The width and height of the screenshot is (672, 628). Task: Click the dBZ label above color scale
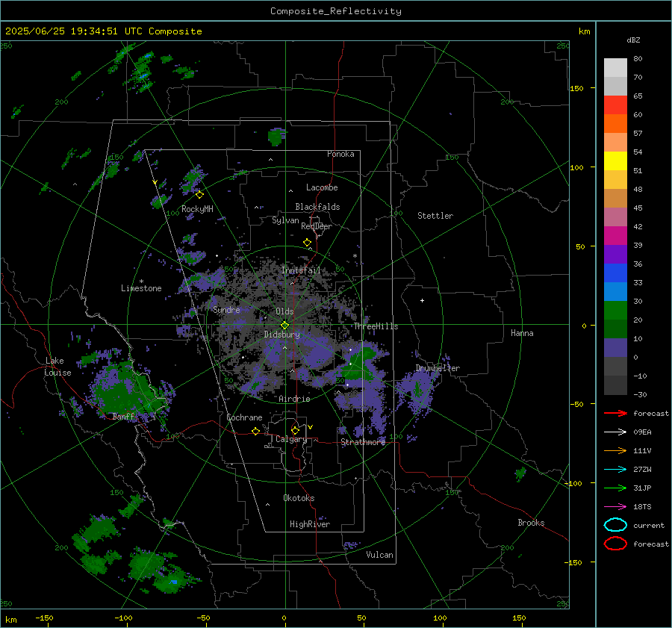pos(633,40)
